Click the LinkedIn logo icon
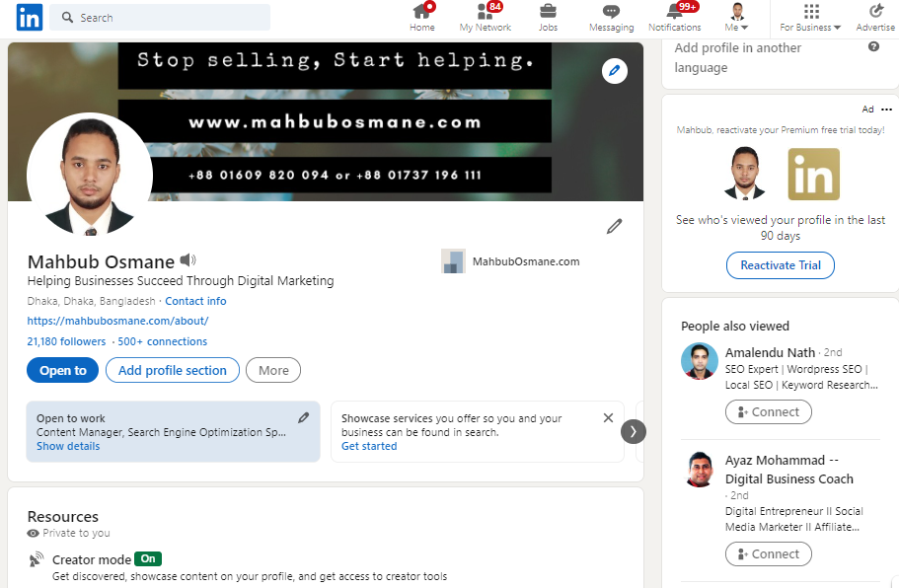Screen dimensions: 899x588 (x=29, y=18)
